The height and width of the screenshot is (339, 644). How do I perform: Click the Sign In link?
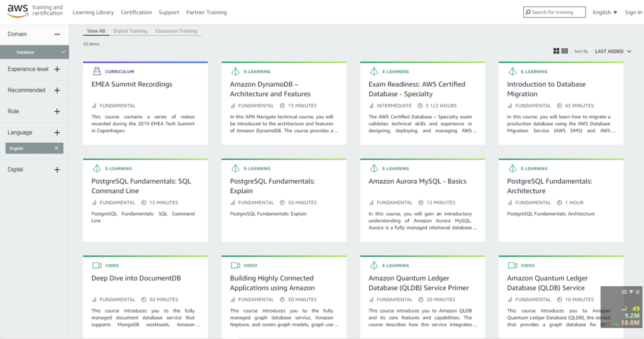coord(633,13)
